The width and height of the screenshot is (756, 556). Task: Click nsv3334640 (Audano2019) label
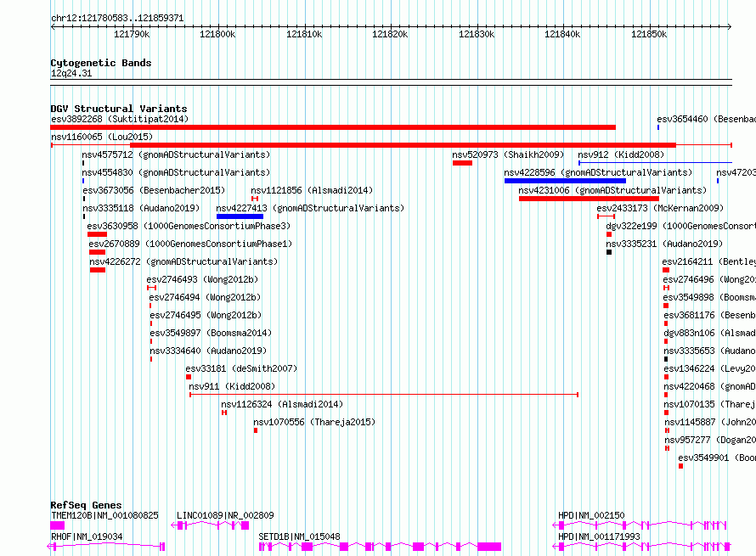click(208, 351)
